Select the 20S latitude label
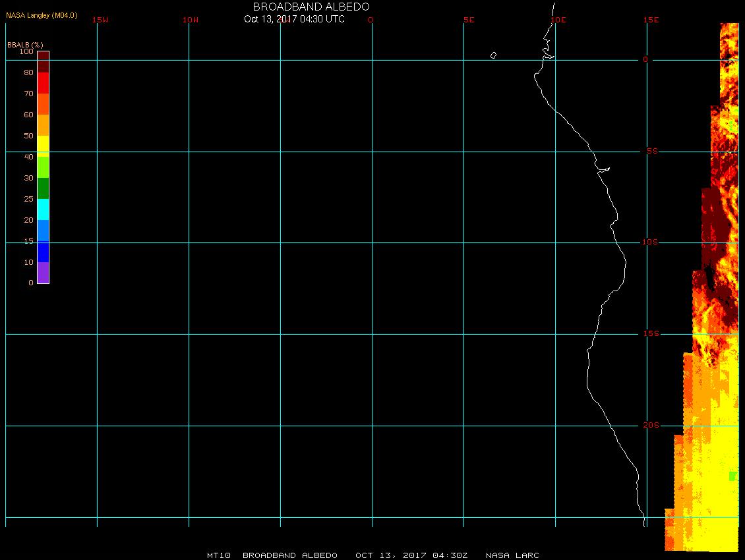745x560 pixels. 651,425
